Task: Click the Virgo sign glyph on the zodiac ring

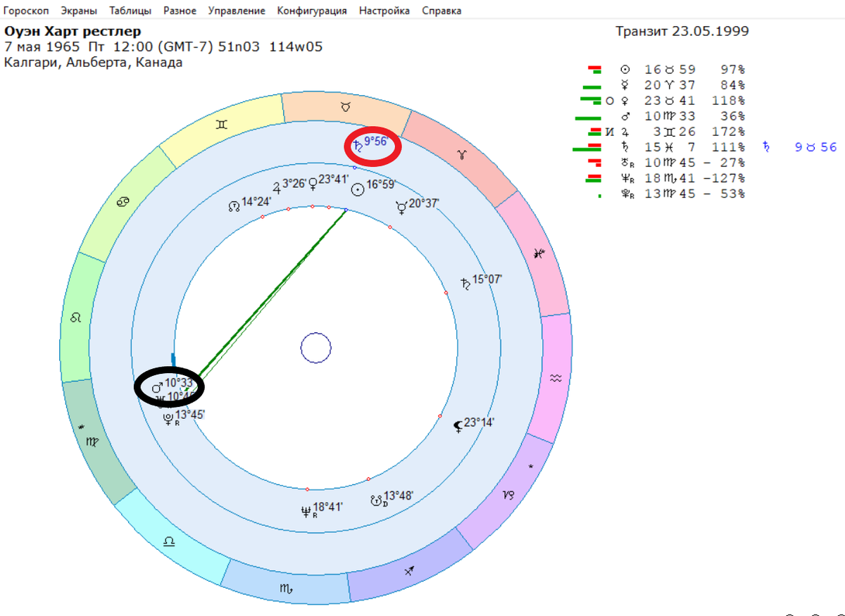Action: point(94,441)
